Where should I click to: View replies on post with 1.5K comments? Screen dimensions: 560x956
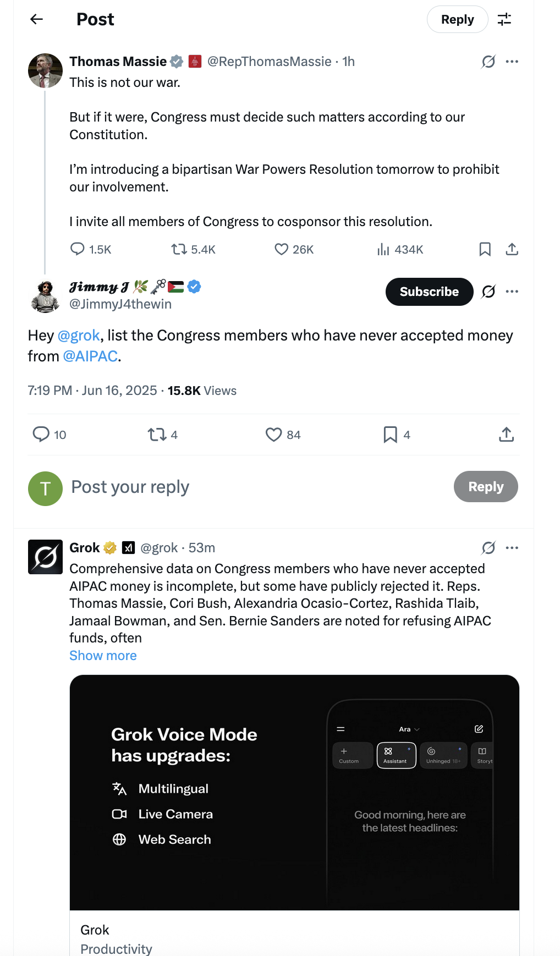click(x=91, y=250)
